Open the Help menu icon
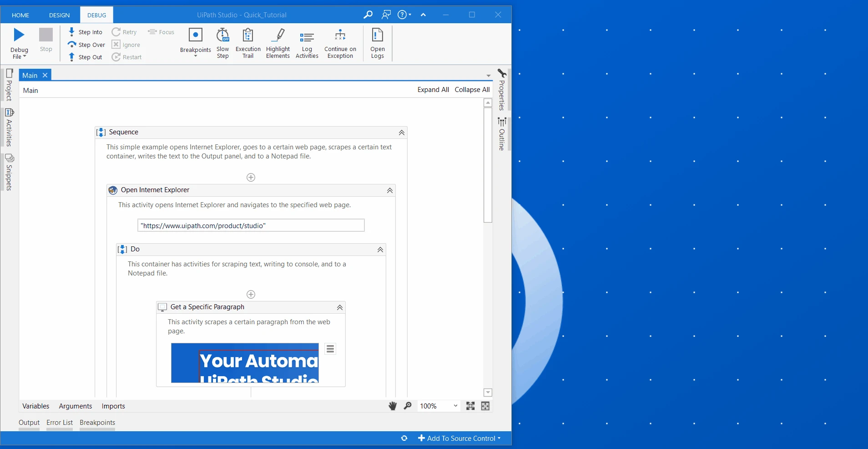The width and height of the screenshot is (868, 449). [404, 15]
